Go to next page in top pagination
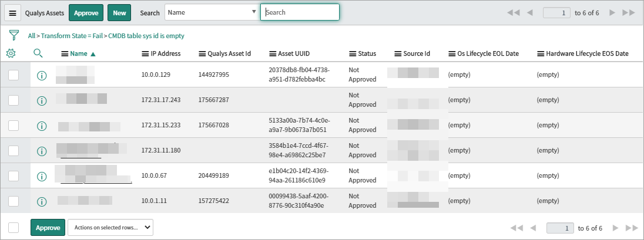The width and height of the screenshot is (644, 240). coord(612,13)
